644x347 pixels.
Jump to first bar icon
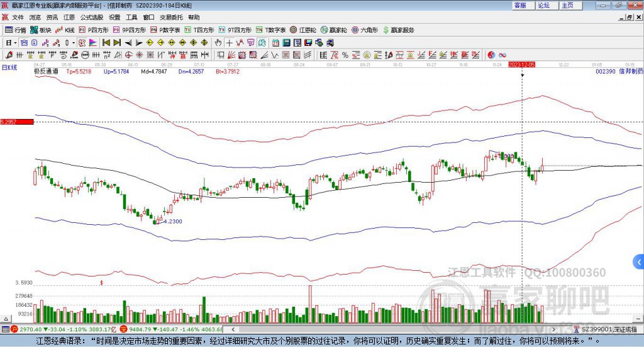click(x=106, y=43)
